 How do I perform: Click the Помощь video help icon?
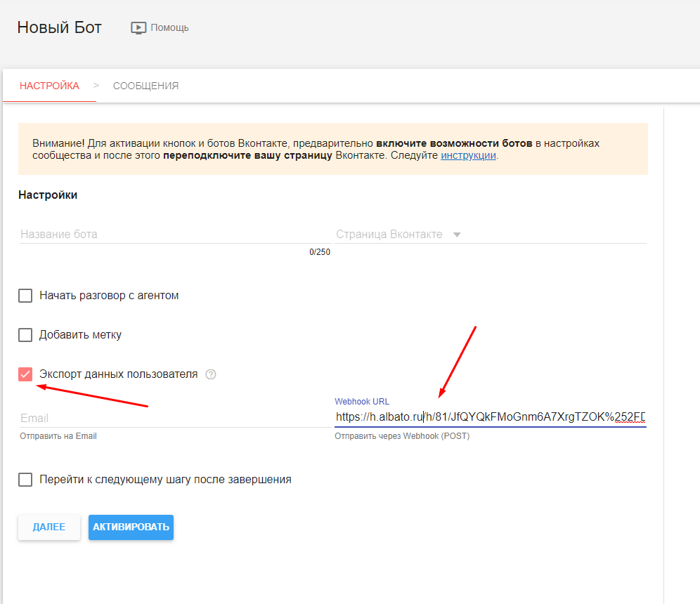click(x=138, y=28)
